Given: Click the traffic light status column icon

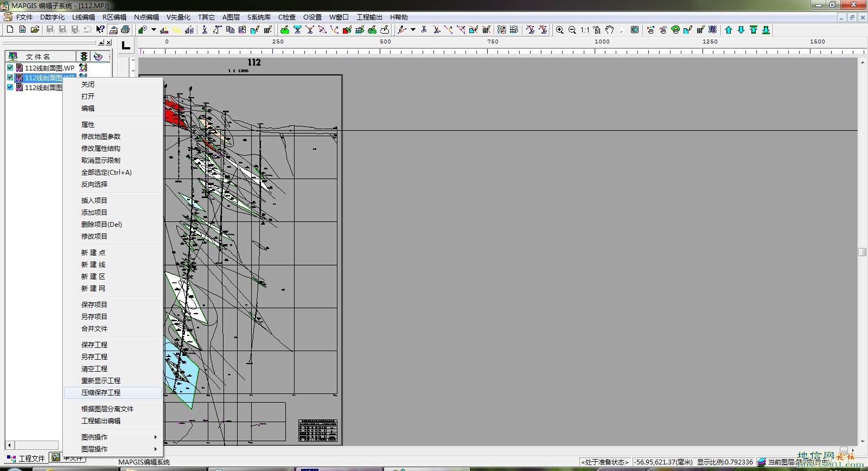Looking at the screenshot, I should click(x=84, y=56).
